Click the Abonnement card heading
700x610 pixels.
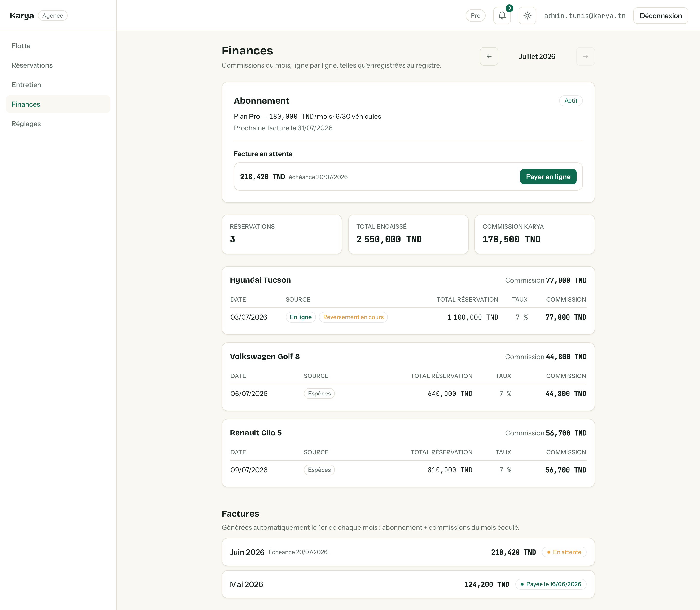pos(261,101)
